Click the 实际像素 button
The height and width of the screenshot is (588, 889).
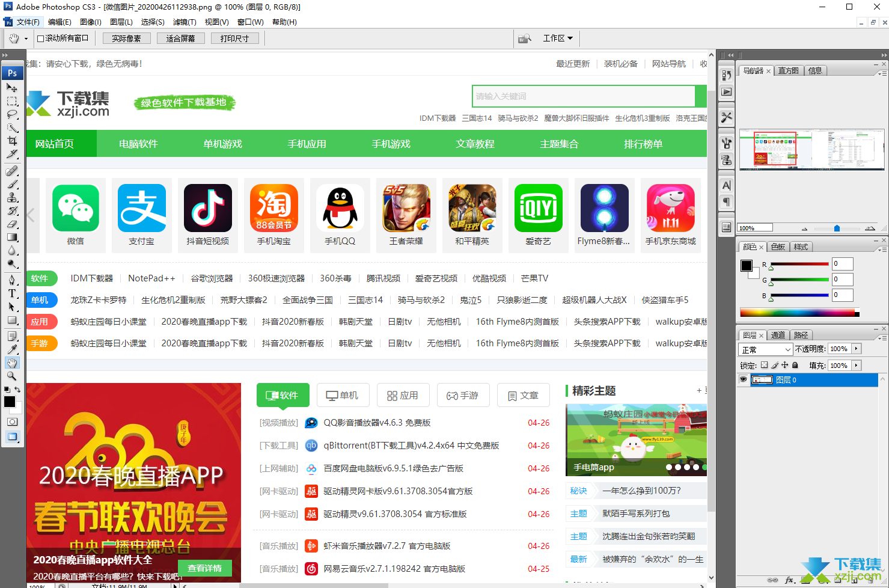coord(126,38)
